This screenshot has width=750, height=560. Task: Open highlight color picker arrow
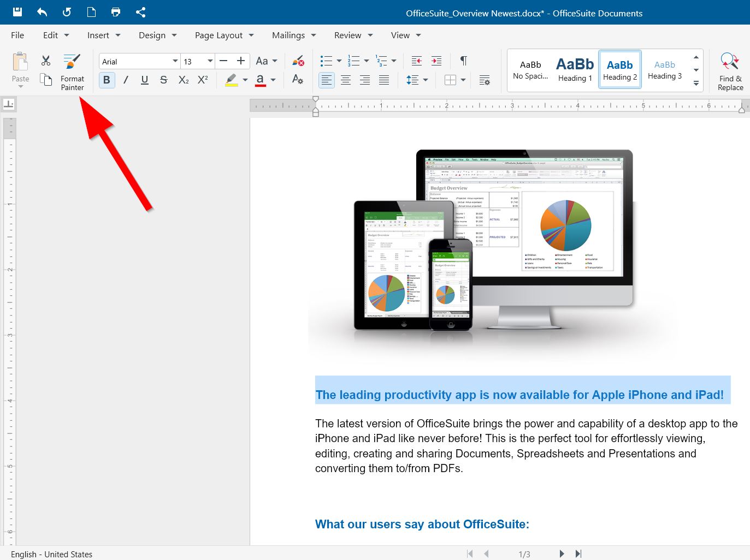coord(245,80)
